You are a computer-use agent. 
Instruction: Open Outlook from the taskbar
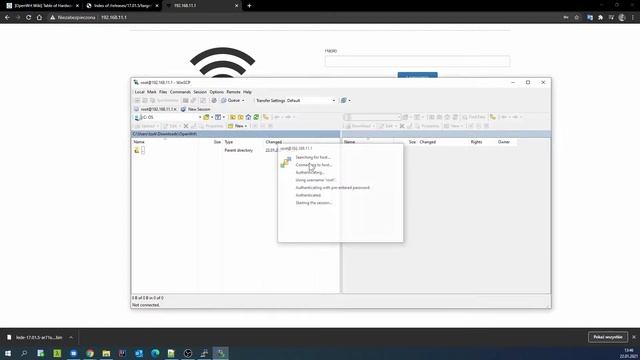139,353
